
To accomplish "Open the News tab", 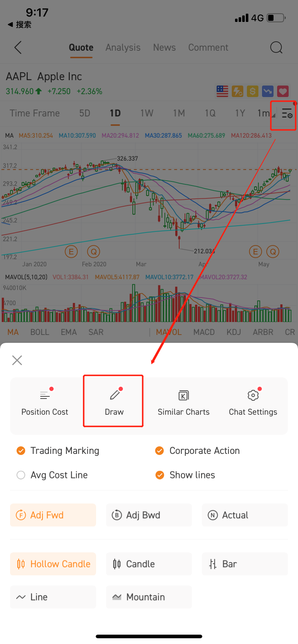I will pos(164,47).
